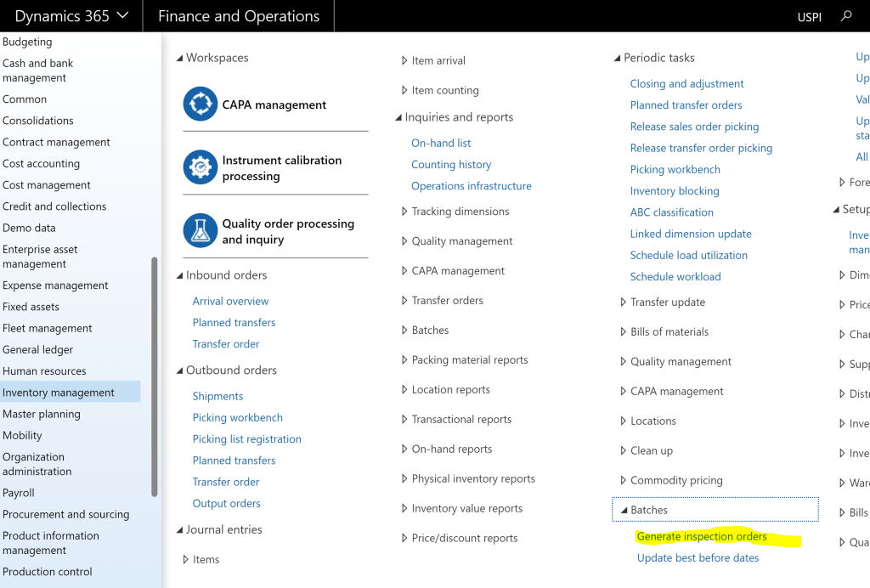Click the USPI company selector
The width and height of the screenshot is (870, 588).
point(809,17)
